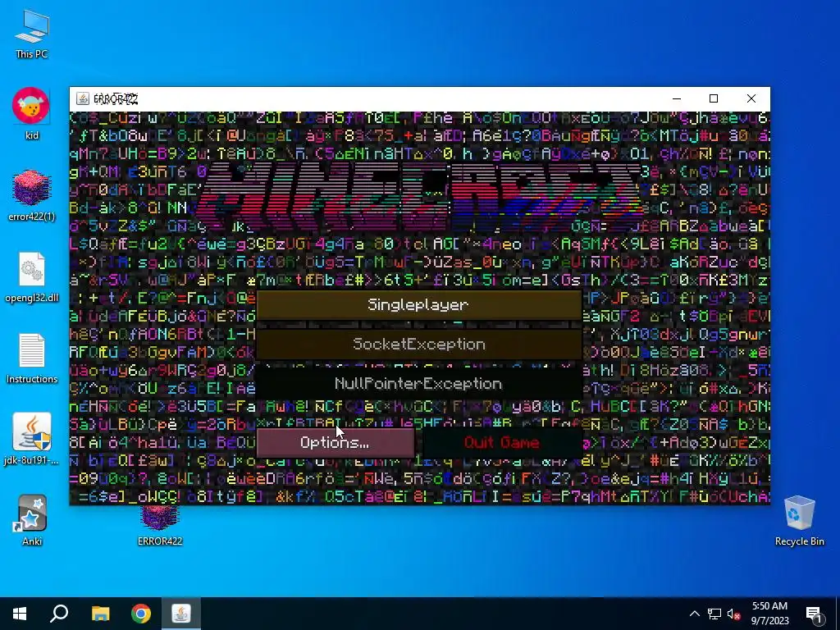Click the Java icon in ERROR422 title bar
This screenshot has width=840, height=630.
[83, 98]
